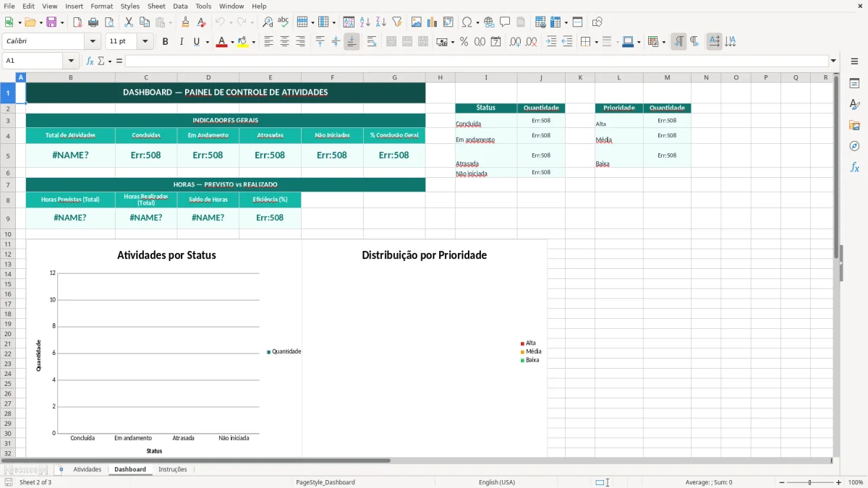Click the Copy icon
Screen dimensions: 868x488
[x=145, y=22]
